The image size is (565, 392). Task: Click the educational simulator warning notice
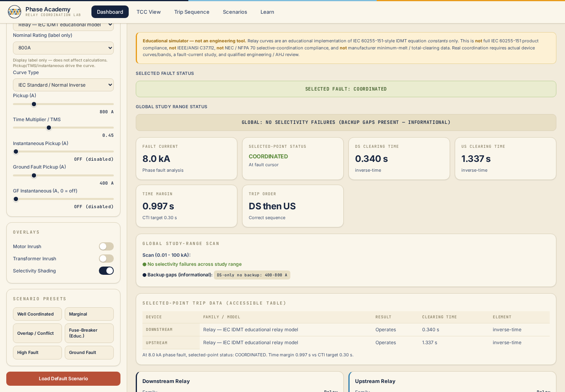click(x=346, y=48)
